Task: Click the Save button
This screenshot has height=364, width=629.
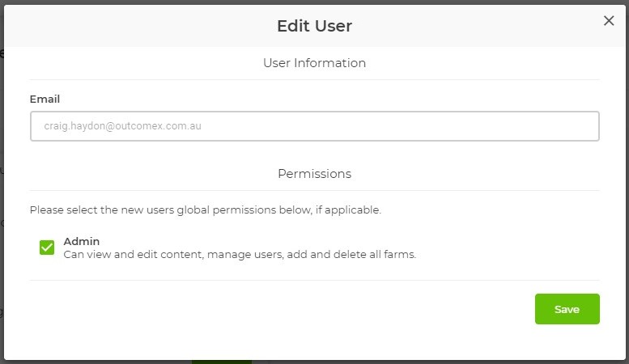Action: click(x=567, y=309)
